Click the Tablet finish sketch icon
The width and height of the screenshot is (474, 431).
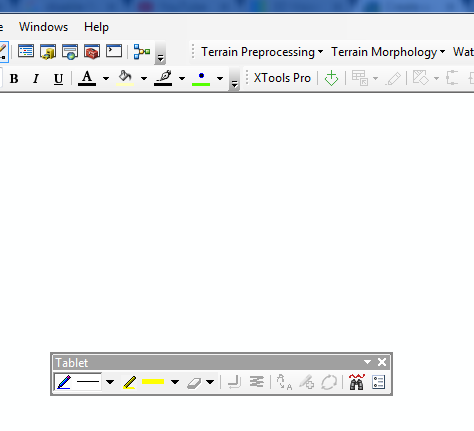click(x=234, y=382)
